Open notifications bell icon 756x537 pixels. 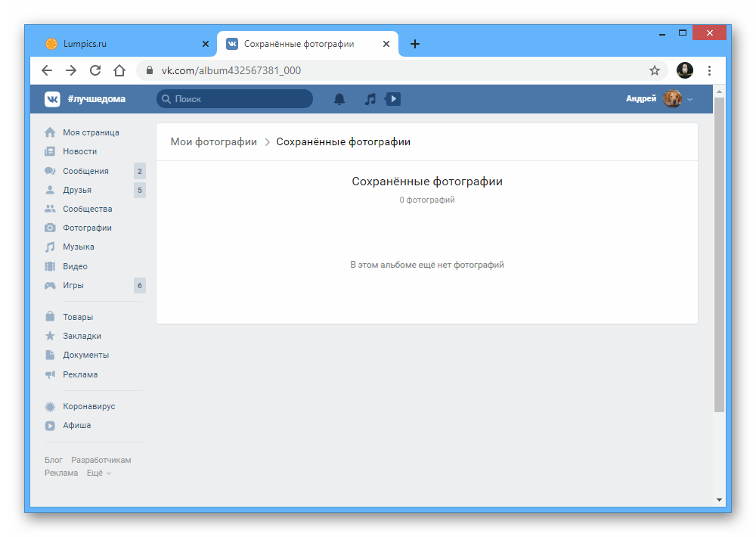click(339, 99)
